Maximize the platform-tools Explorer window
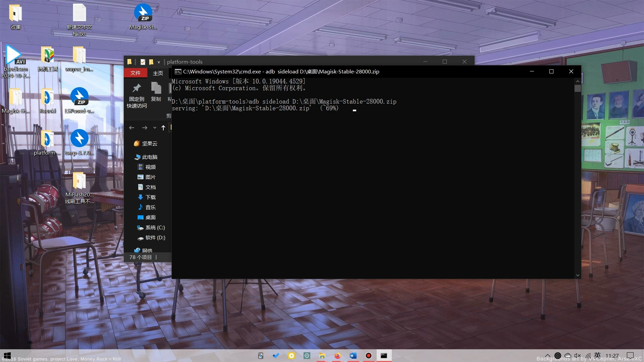The height and width of the screenshot is (362, 644). click(445, 62)
